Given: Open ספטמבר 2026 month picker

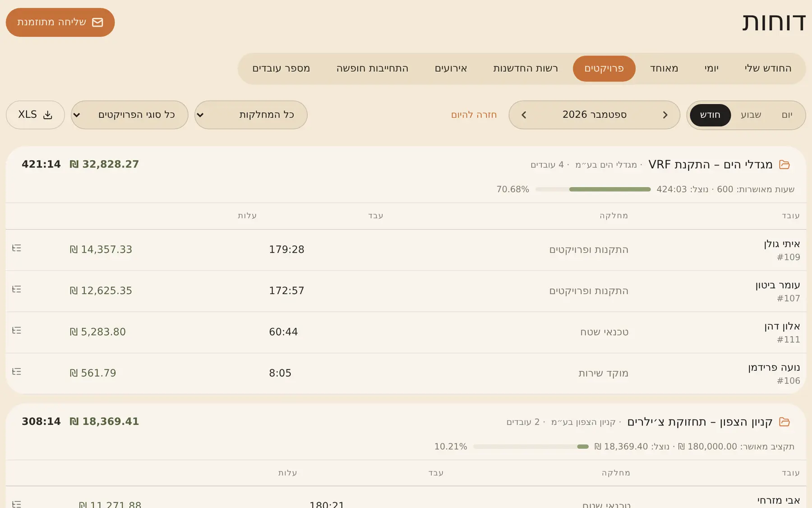Looking at the screenshot, I should pos(594,115).
